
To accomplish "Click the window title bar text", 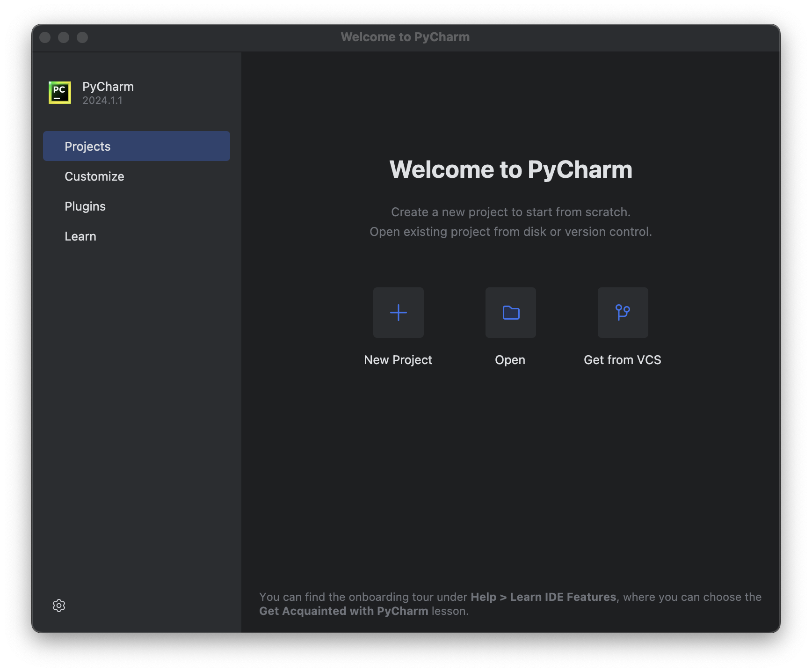I will (x=405, y=37).
